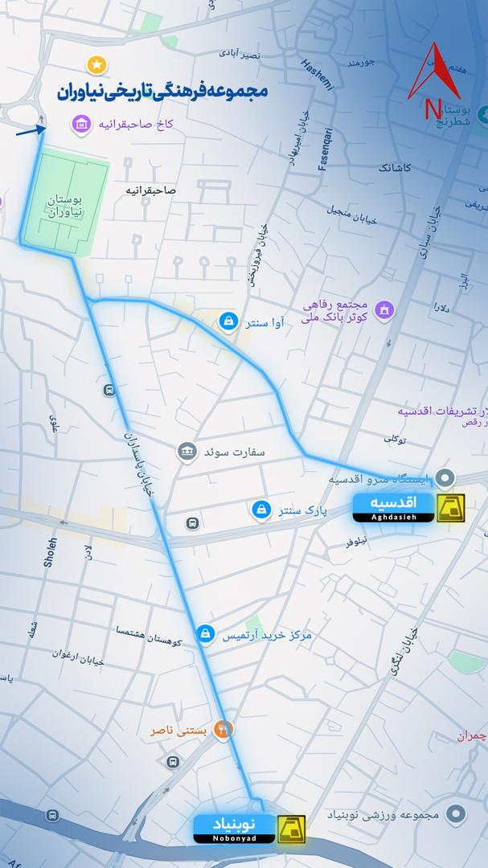Select the Sahebqaraniyeh Palace museum pin

coord(81,125)
